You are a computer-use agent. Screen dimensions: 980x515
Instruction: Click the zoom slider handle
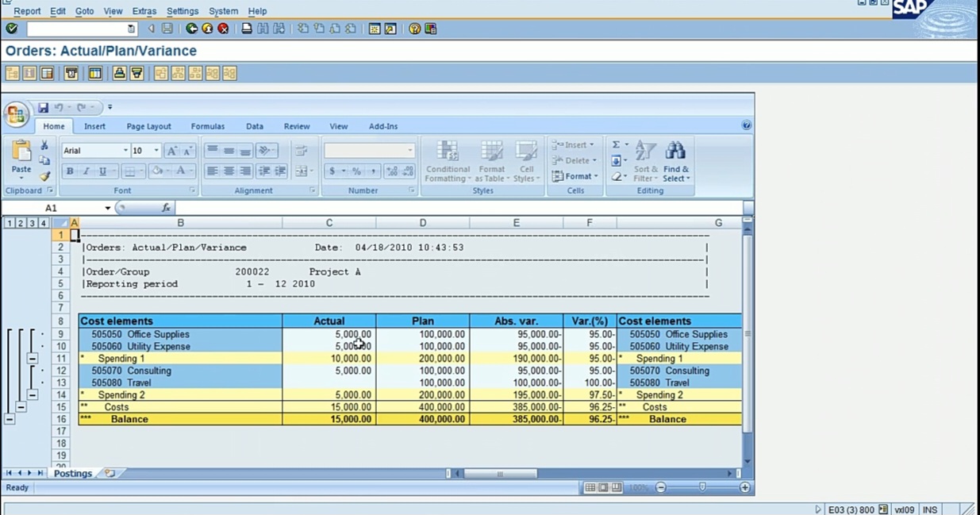(x=702, y=487)
